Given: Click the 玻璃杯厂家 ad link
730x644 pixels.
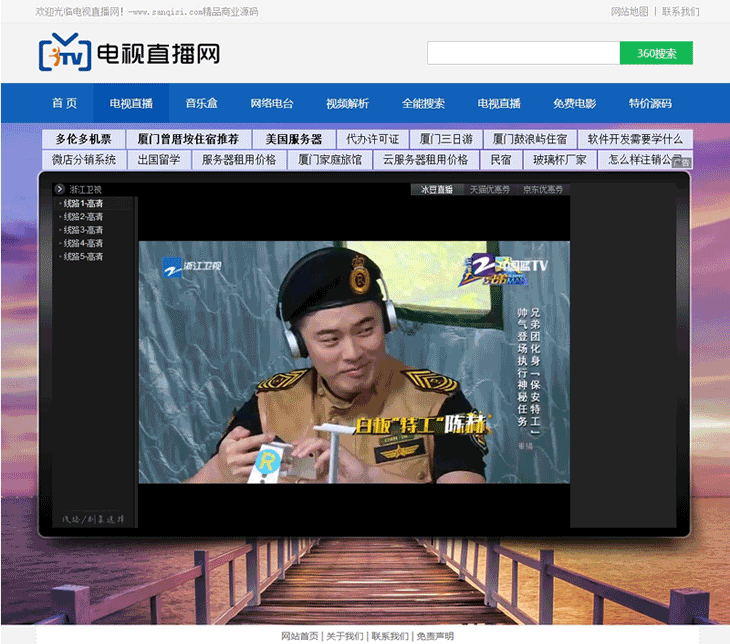Looking at the screenshot, I should point(560,160).
